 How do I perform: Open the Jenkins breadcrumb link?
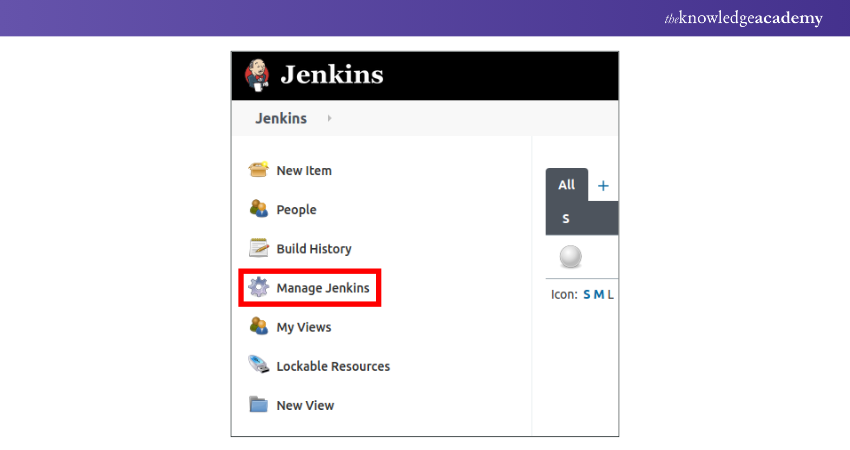(x=281, y=119)
